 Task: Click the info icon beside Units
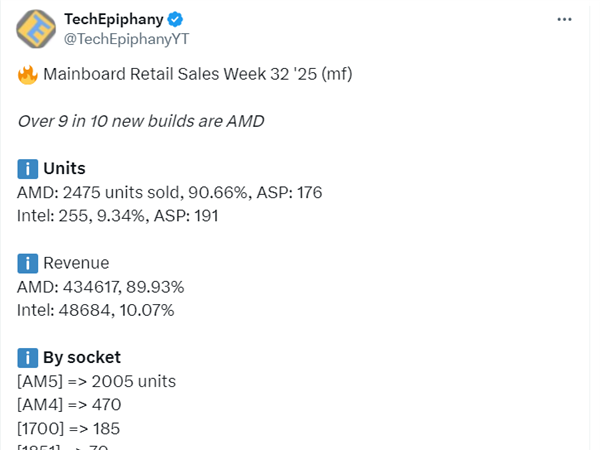[x=27, y=168]
